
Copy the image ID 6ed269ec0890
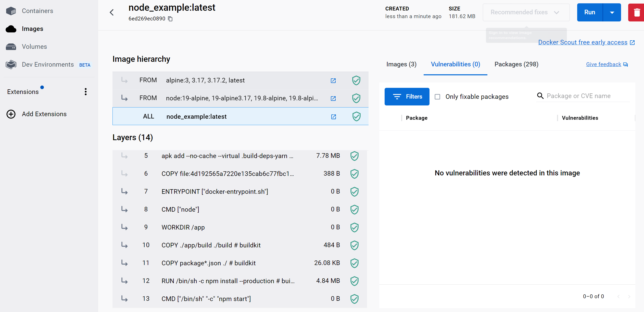point(170,19)
